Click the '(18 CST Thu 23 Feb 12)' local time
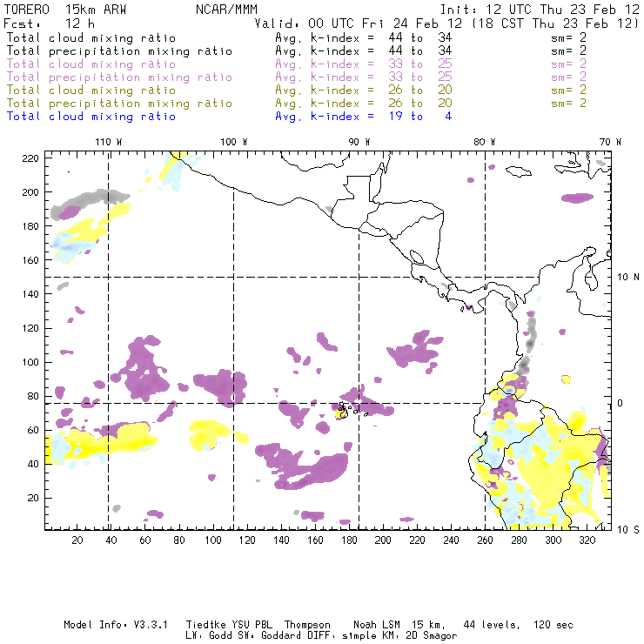644x644 pixels. pos(555,23)
